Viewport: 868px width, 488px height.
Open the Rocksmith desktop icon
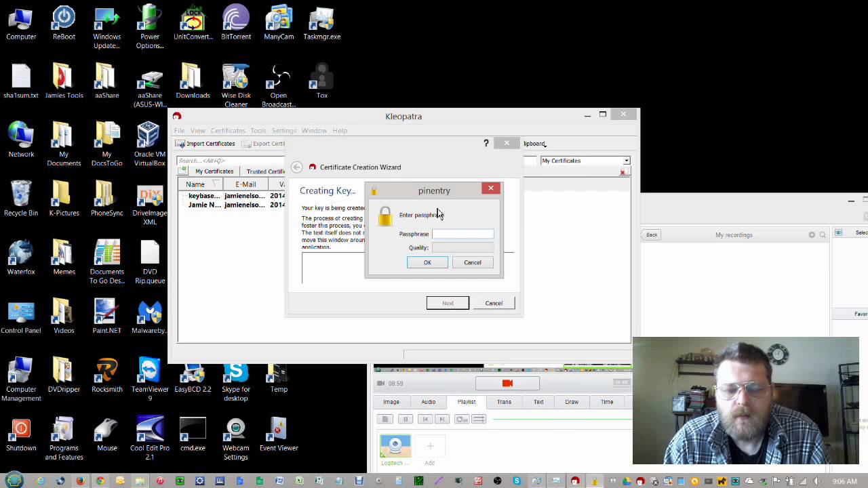(x=106, y=375)
